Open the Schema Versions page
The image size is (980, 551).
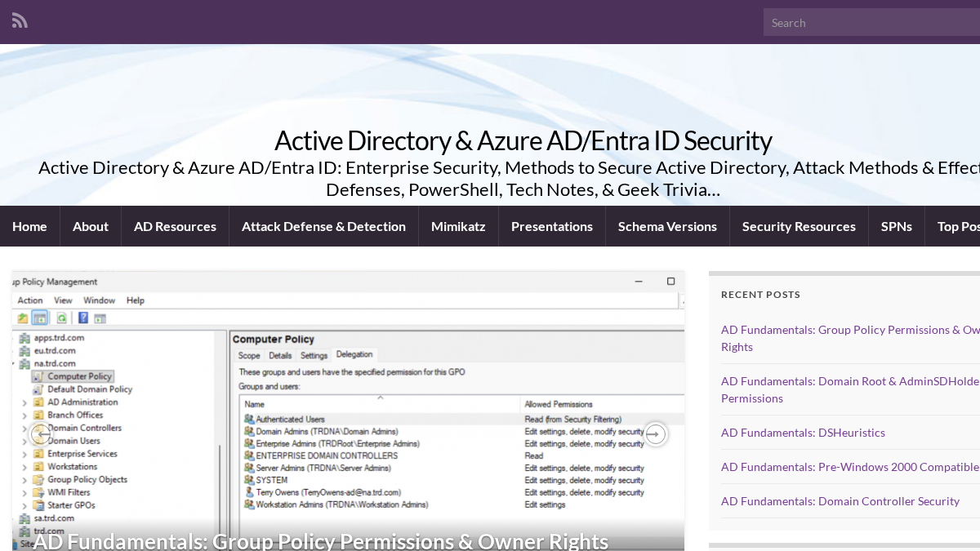pyautogui.click(x=667, y=226)
